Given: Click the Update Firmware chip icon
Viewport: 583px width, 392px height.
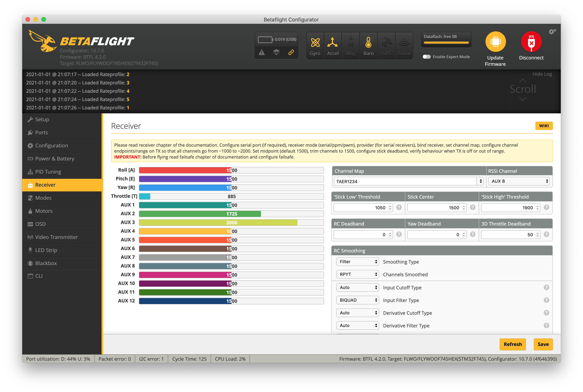Looking at the screenshot, I should [x=496, y=42].
